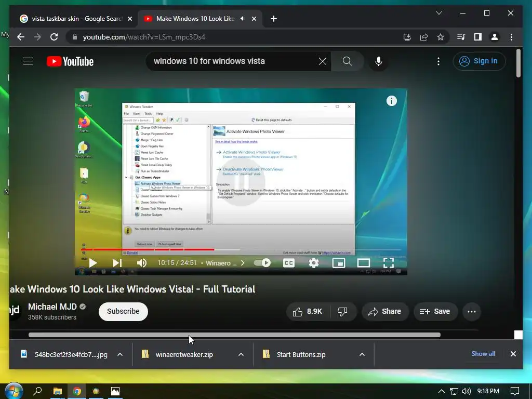Go to the YouTube home logo
The image size is (532, 399).
pyautogui.click(x=70, y=61)
